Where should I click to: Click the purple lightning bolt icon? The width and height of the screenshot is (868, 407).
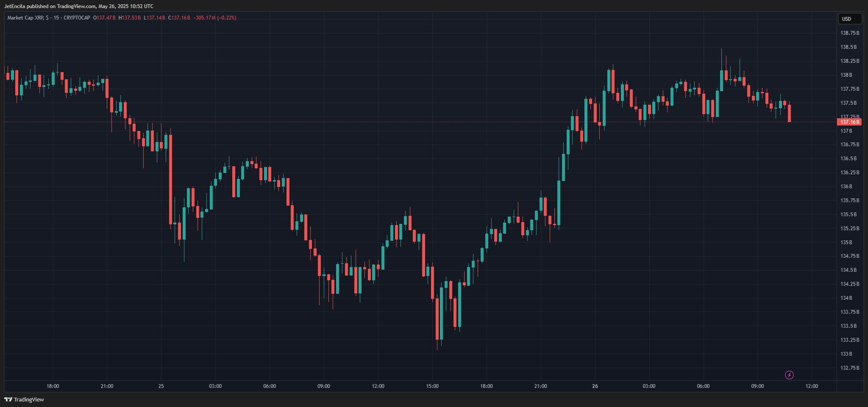click(789, 375)
